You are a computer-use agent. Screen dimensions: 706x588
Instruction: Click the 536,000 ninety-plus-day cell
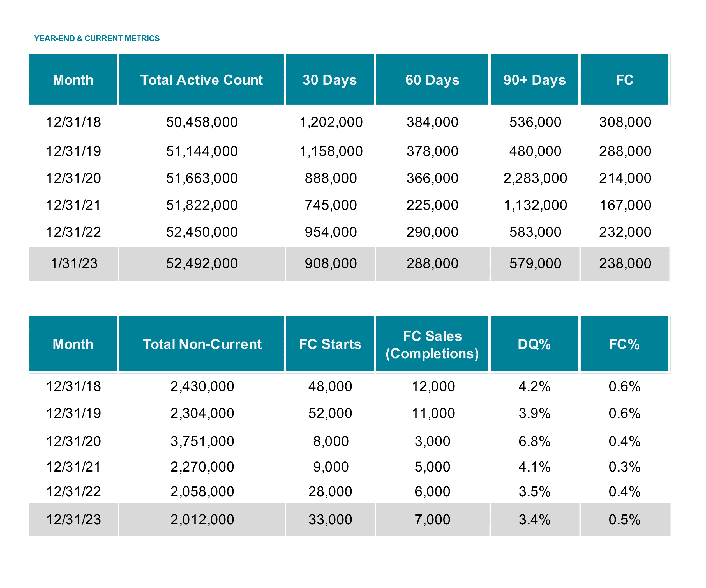(535, 122)
